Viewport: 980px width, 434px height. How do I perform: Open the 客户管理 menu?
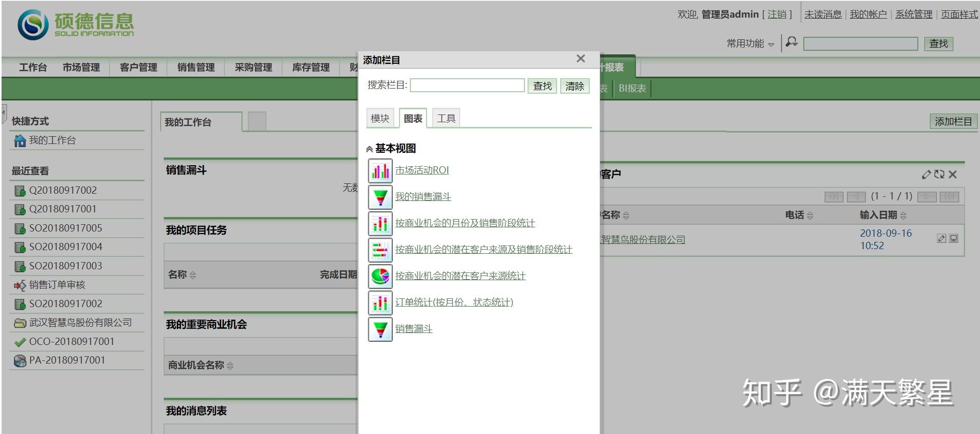click(x=138, y=67)
